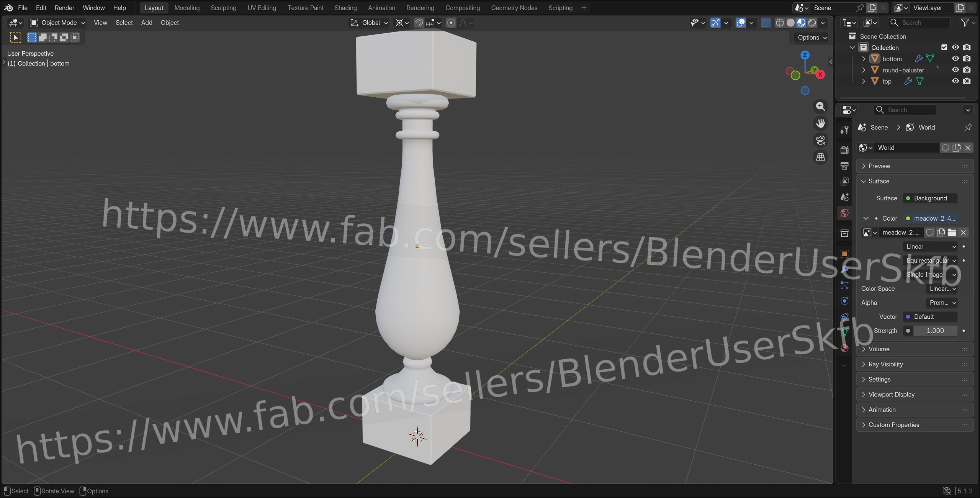Open the Render menu

point(64,8)
